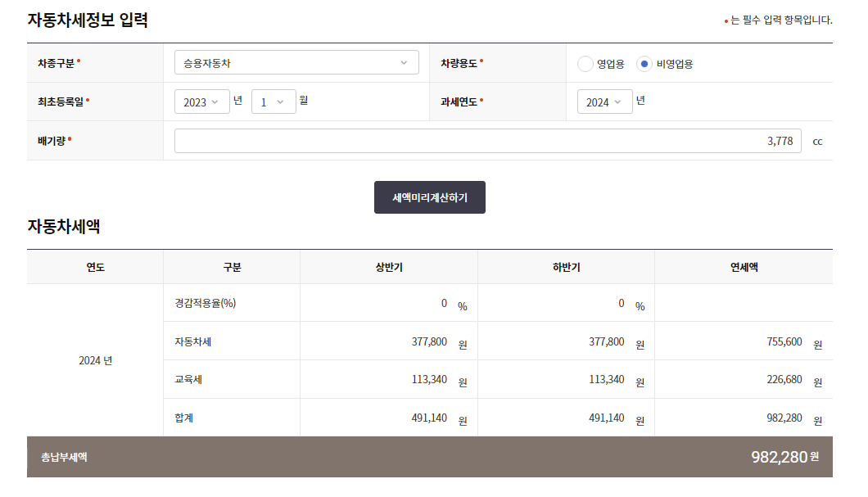The height and width of the screenshot is (497, 868).
Task: Open the 최초등록일 year dropdown showing 2023
Action: (x=201, y=102)
